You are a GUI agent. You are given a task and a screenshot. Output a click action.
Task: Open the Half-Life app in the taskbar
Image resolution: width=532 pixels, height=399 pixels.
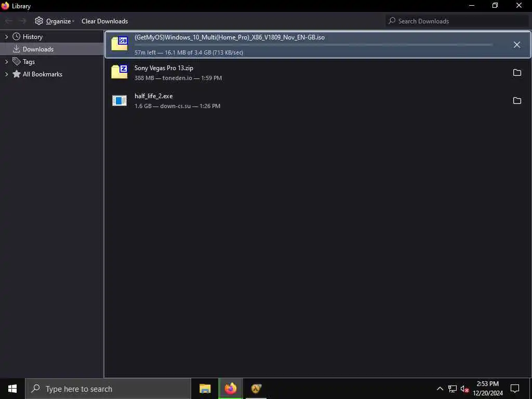tap(256, 389)
